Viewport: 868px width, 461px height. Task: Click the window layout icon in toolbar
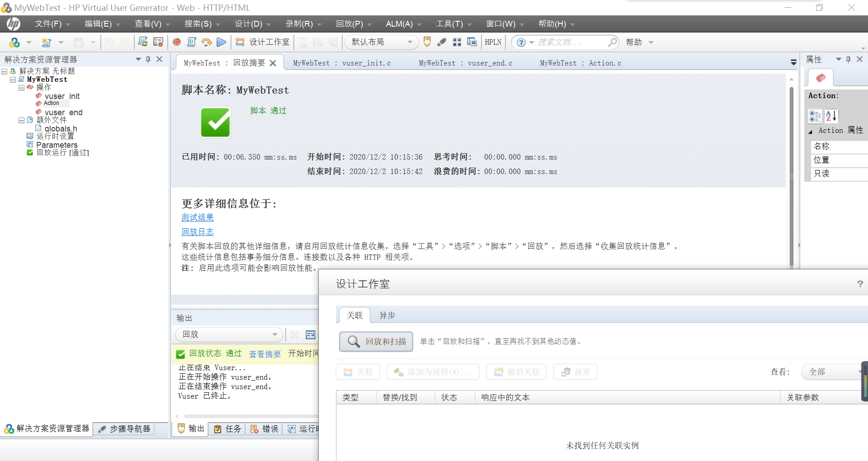472,42
